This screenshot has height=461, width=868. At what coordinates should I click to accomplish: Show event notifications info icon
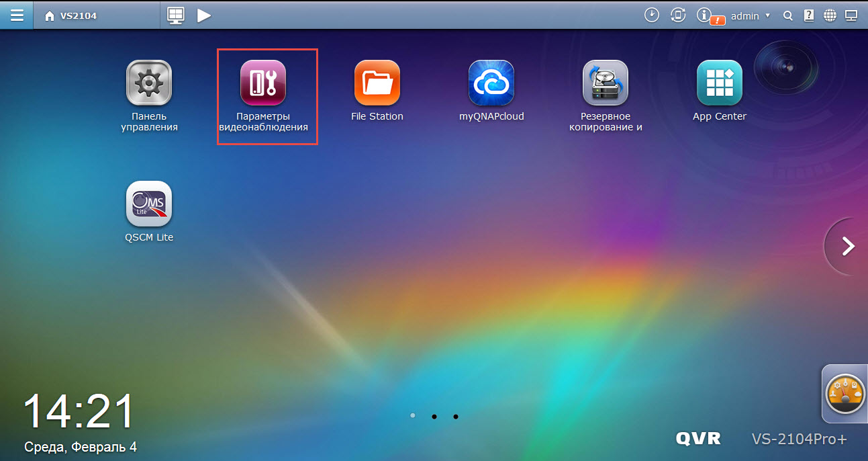coord(704,15)
